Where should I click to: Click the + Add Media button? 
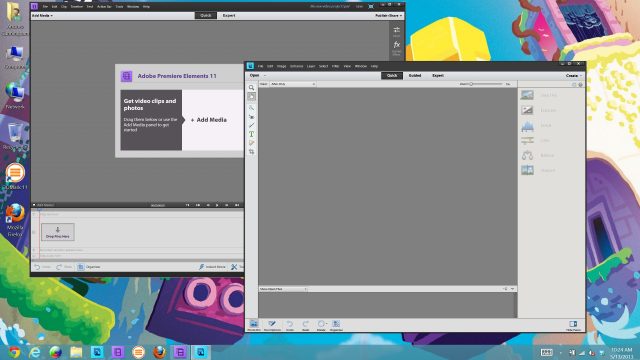point(209,120)
